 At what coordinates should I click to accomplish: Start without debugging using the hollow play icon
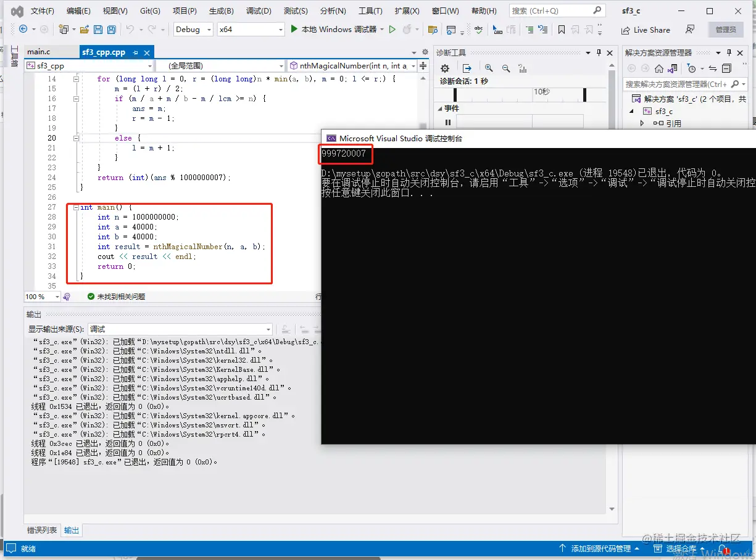392,29
